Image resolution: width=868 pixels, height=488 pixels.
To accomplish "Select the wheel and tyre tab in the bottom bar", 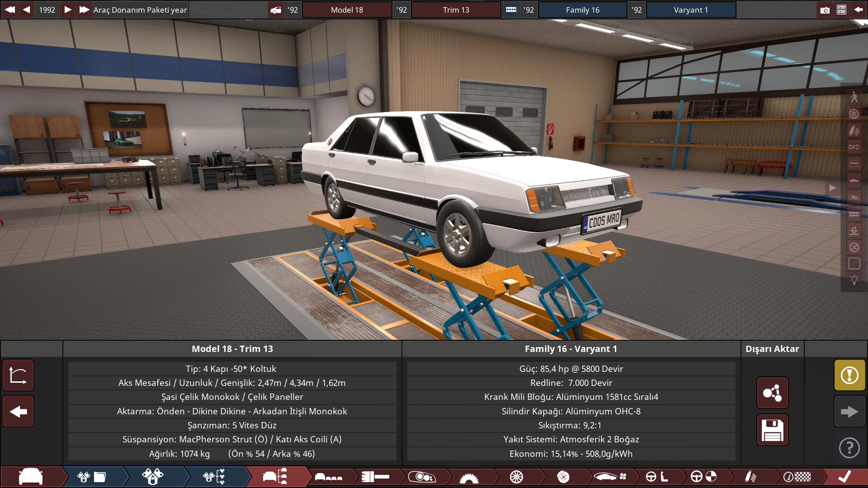I will (516, 477).
